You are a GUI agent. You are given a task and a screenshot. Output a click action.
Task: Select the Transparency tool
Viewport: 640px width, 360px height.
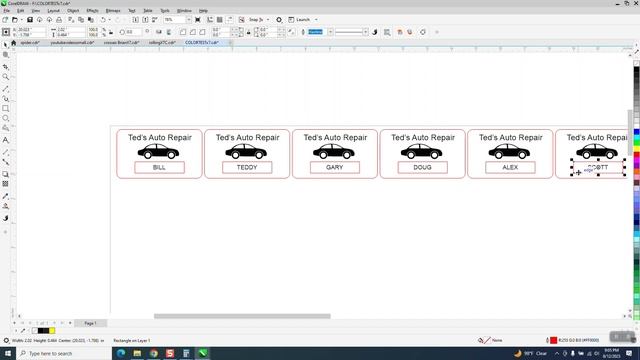6,184
